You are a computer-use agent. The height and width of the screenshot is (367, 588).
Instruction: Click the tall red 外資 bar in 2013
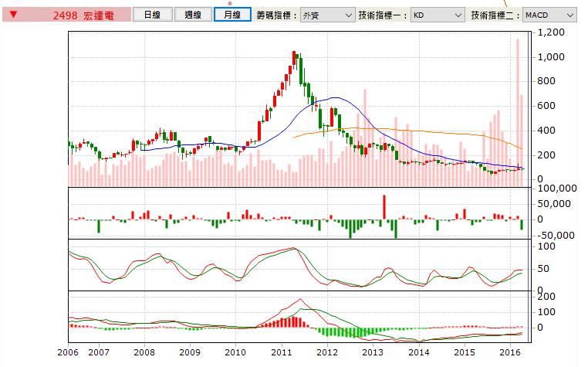pyautogui.click(x=384, y=207)
